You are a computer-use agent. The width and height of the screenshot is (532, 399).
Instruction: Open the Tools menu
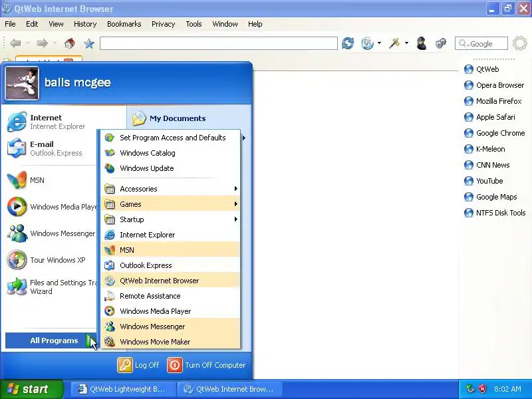point(194,24)
